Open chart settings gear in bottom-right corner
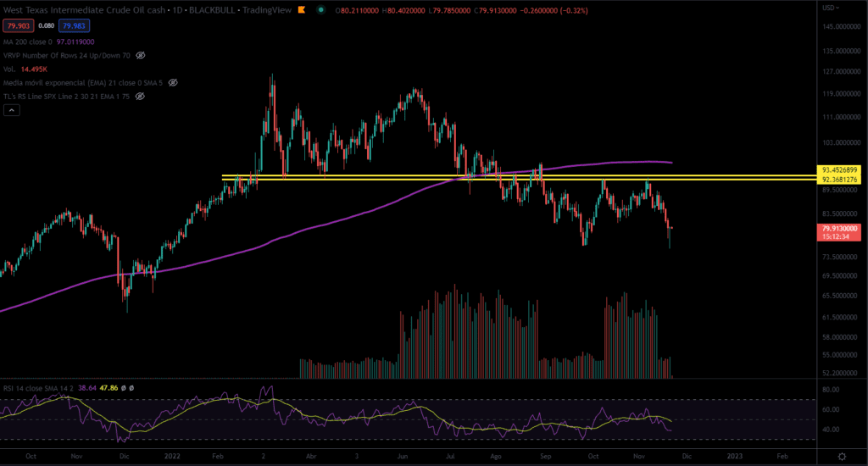The height and width of the screenshot is (466, 868). (841, 456)
